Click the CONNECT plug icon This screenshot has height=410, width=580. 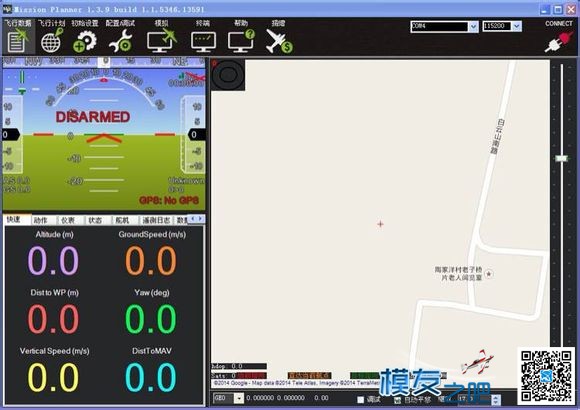click(x=559, y=41)
